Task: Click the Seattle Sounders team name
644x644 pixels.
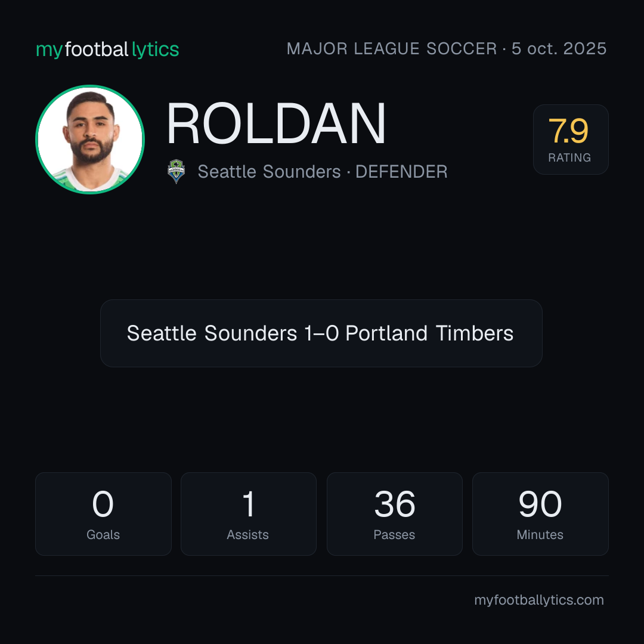Action: (269, 172)
